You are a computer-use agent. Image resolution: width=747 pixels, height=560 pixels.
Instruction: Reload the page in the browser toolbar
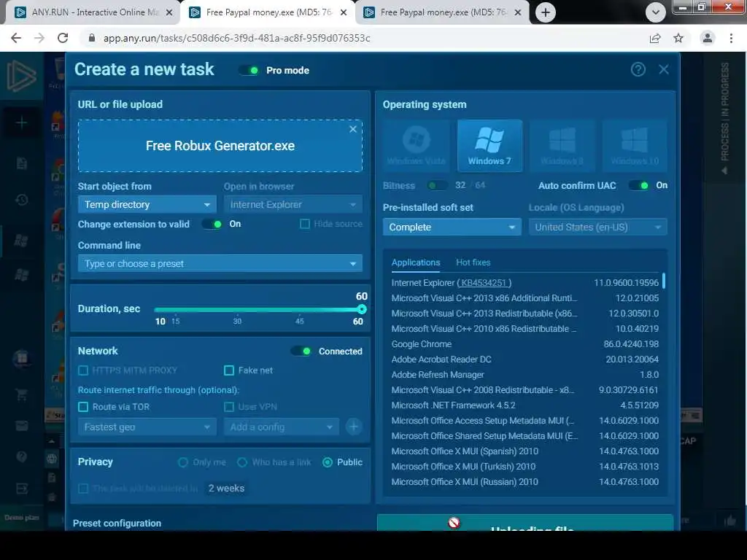(63, 38)
